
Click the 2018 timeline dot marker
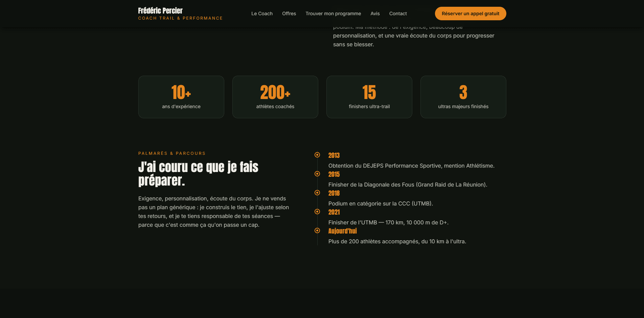tap(317, 193)
